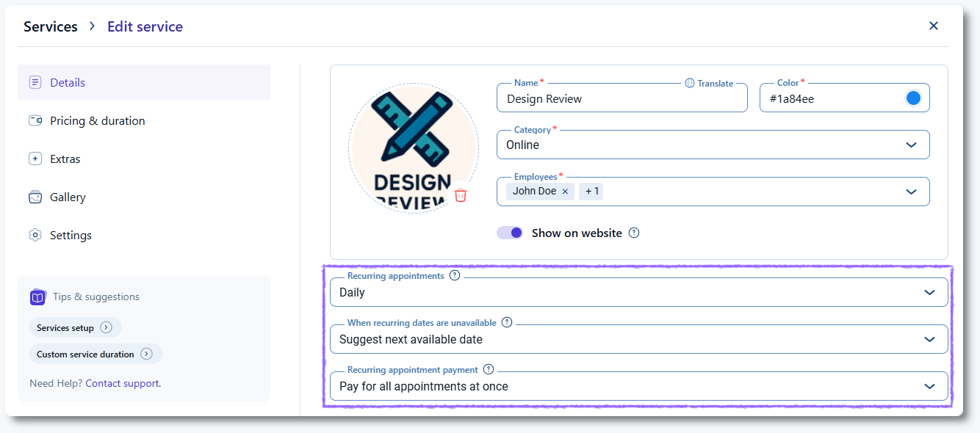Expand the Category dropdown
The width and height of the screenshot is (980, 433).
pos(911,145)
